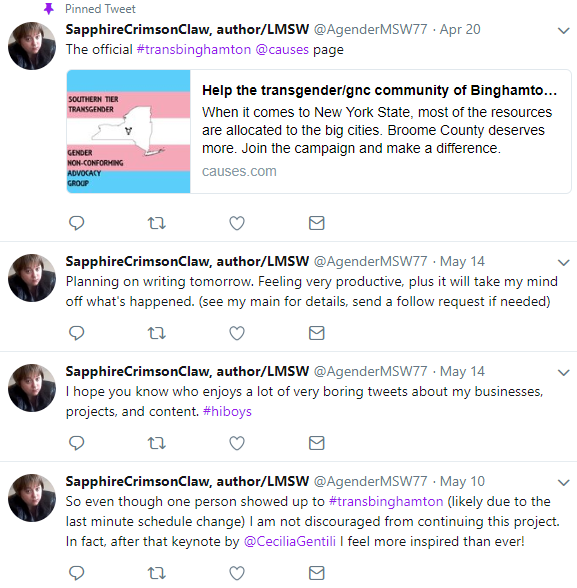Reply to the pinned transbinghamton causes tweet

click(76, 223)
